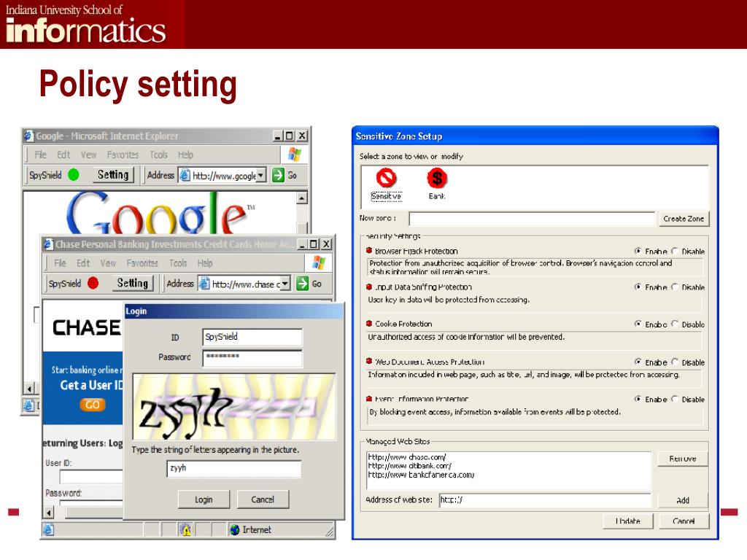Click Cancel button in Login dialog
The width and height of the screenshot is (747, 560).
pyautogui.click(x=263, y=499)
